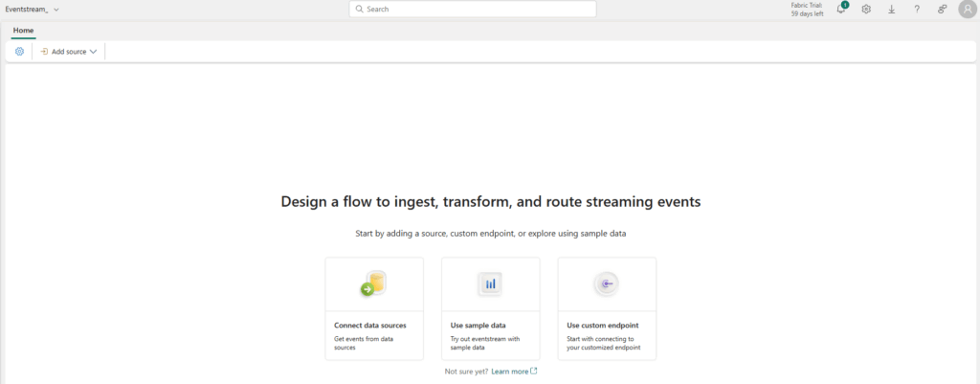Image resolution: width=980 pixels, height=384 pixels.
Task: Click the endpoint icon on Use custom endpoint card
Action: (x=606, y=284)
